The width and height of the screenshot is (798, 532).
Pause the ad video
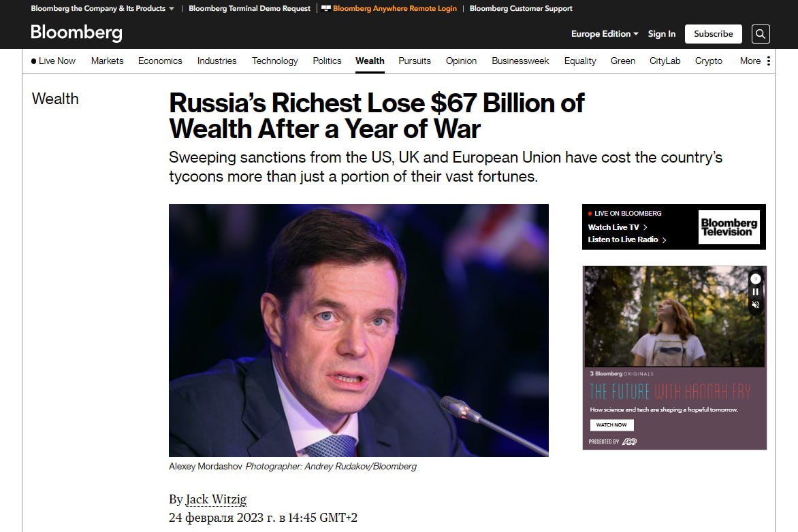[755, 292]
